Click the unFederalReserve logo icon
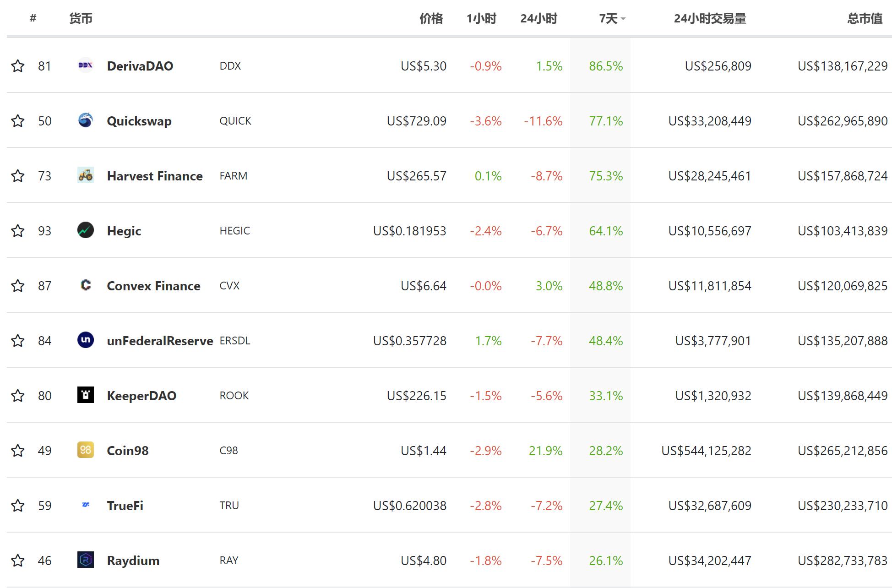The image size is (892, 588). (86, 340)
